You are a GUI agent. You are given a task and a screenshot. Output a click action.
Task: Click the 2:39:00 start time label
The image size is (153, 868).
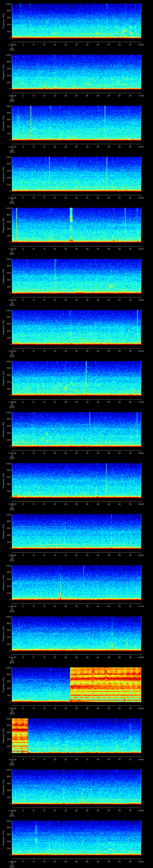(12, 555)
